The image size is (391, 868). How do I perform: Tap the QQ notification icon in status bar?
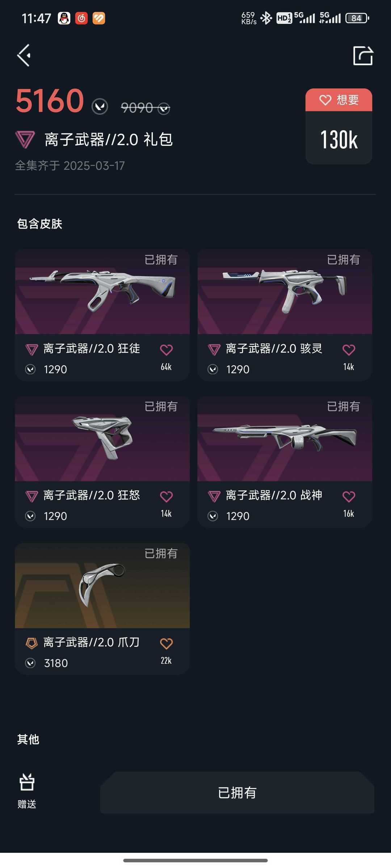coord(64,18)
